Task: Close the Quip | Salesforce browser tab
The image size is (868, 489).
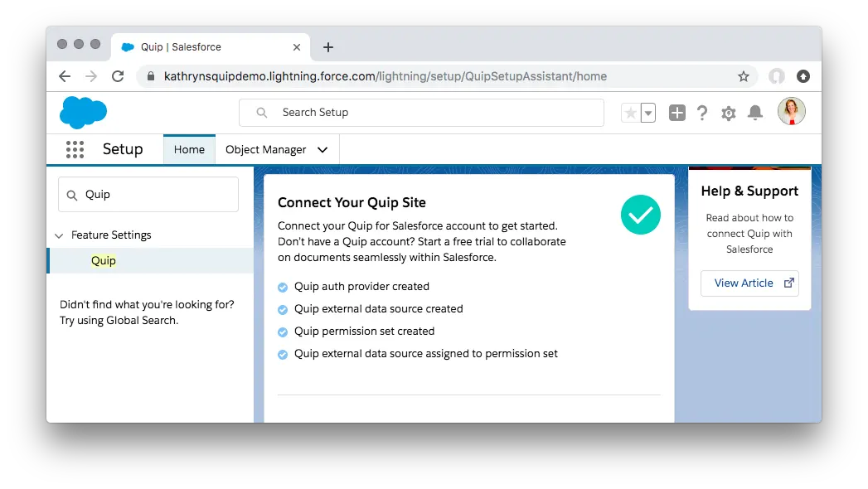Action: click(297, 47)
